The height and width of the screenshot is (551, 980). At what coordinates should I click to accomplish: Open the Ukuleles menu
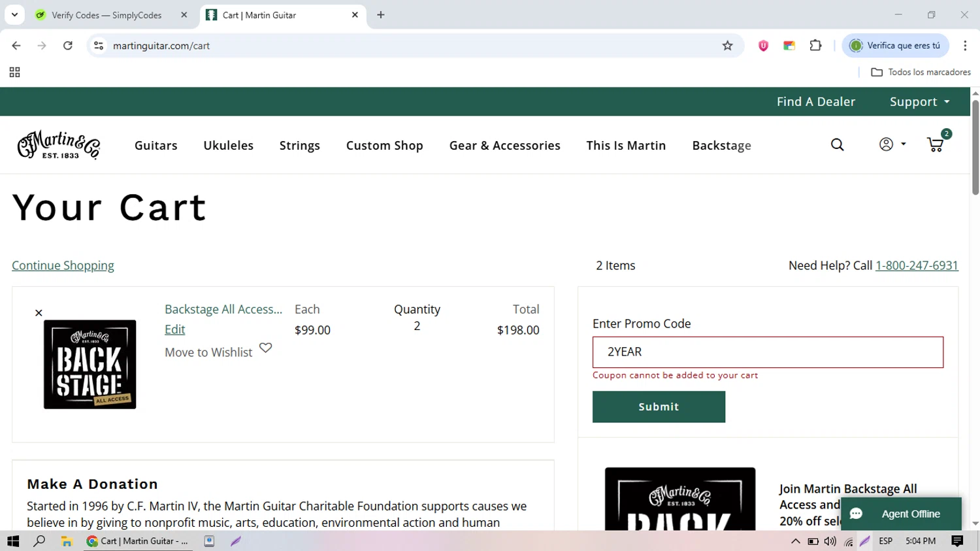tap(229, 146)
